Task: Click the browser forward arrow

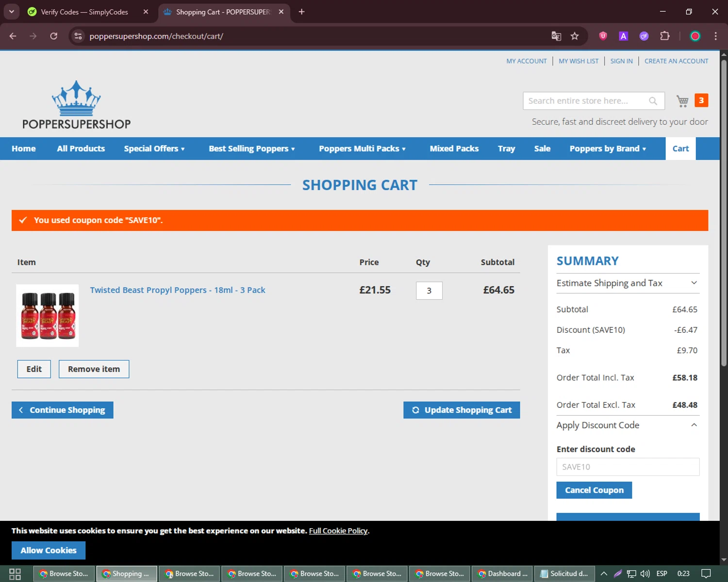Action: (x=33, y=36)
